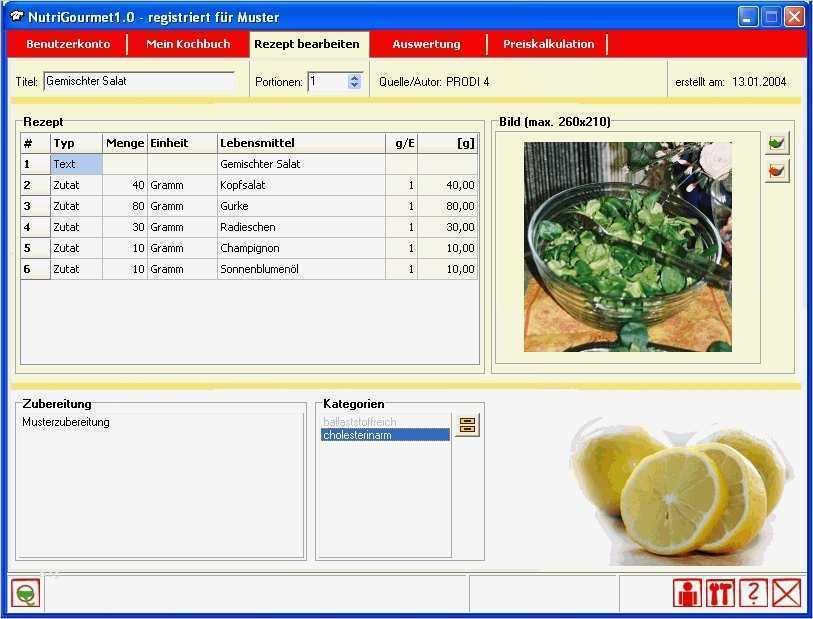Click the 40,00 weight cell
The height and width of the screenshot is (619, 813).
pos(447,185)
